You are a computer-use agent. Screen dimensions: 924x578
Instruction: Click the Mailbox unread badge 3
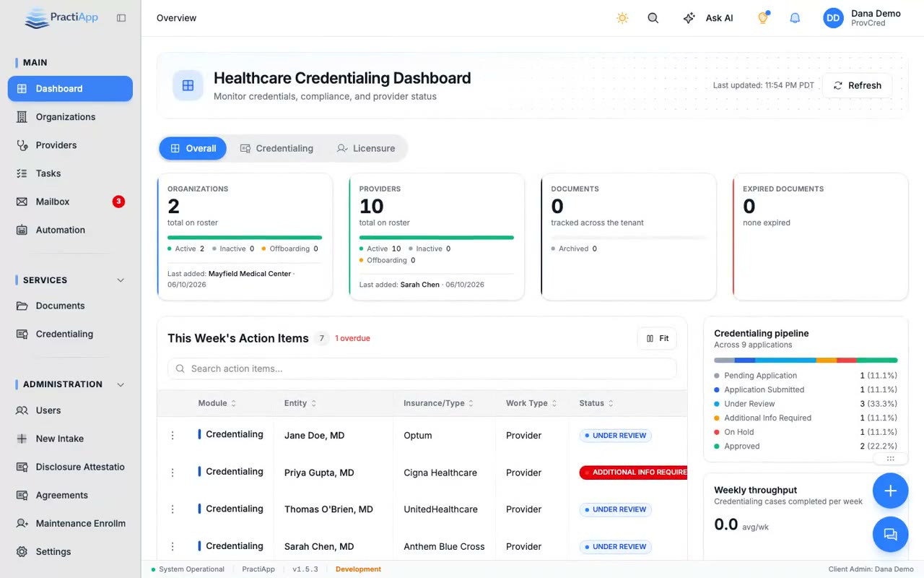point(118,202)
